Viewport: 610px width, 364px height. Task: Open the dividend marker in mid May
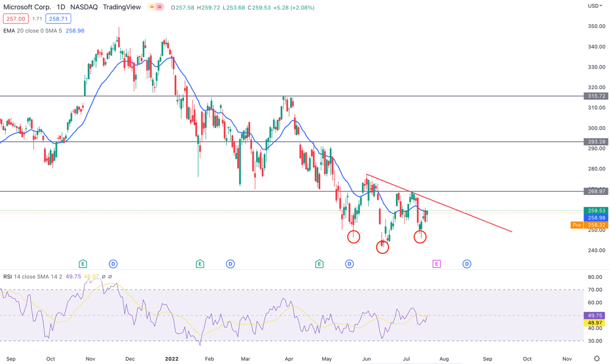(x=350, y=263)
